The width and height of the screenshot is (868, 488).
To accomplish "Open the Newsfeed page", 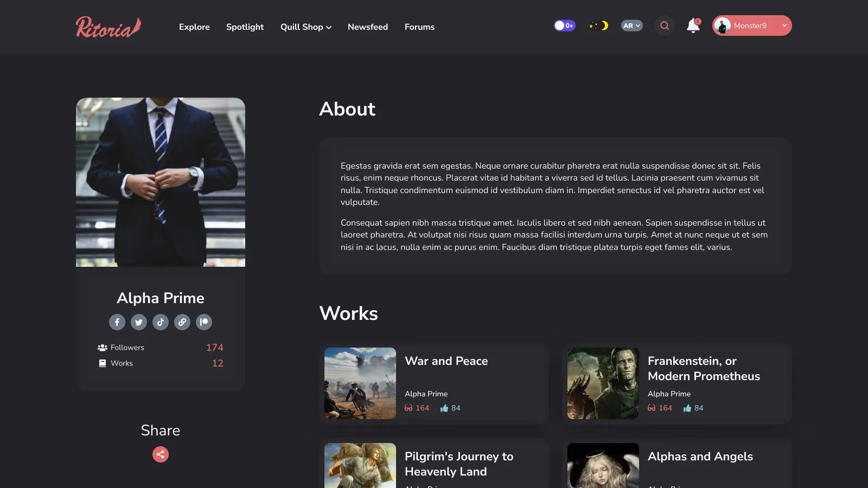I will point(368,27).
